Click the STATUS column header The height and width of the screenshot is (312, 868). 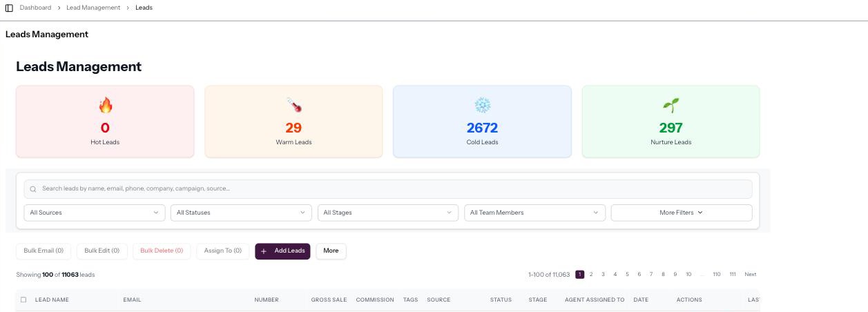point(501,300)
